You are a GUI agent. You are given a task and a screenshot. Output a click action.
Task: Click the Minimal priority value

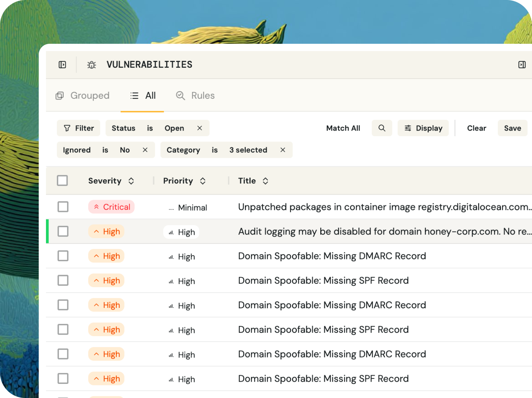click(x=188, y=208)
